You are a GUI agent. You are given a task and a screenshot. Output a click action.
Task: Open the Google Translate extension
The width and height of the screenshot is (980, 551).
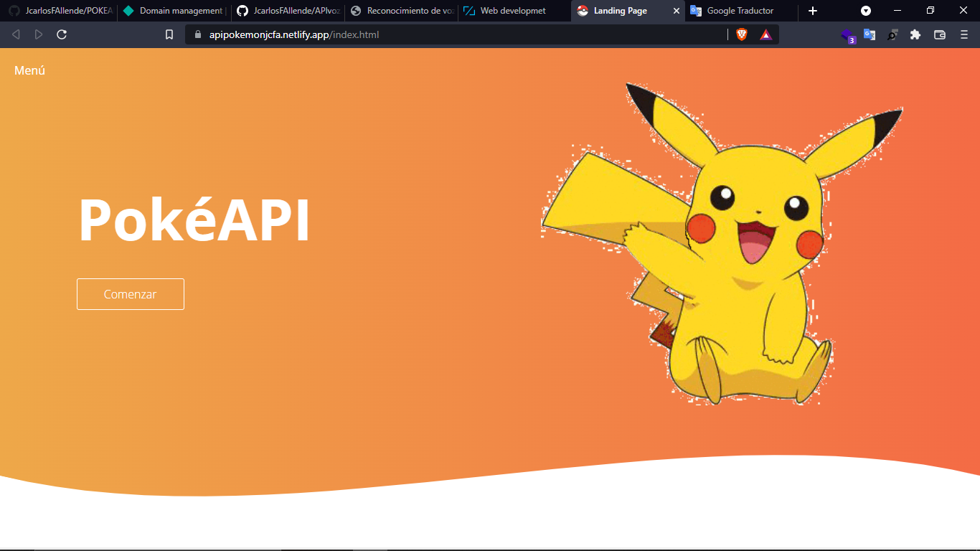870,34
